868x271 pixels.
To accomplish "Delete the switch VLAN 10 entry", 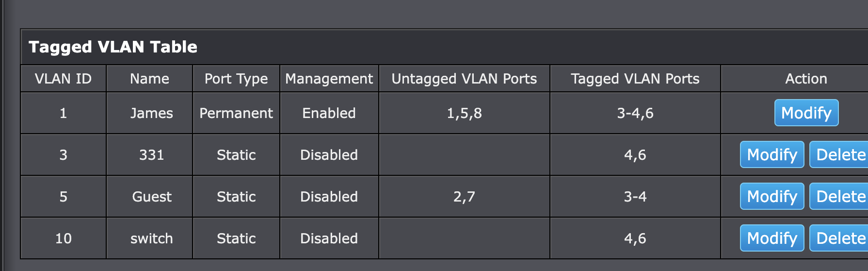I will pos(839,238).
